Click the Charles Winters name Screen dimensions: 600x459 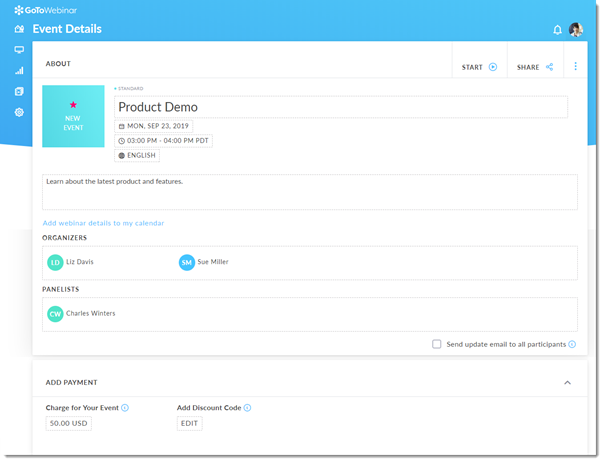(x=91, y=314)
